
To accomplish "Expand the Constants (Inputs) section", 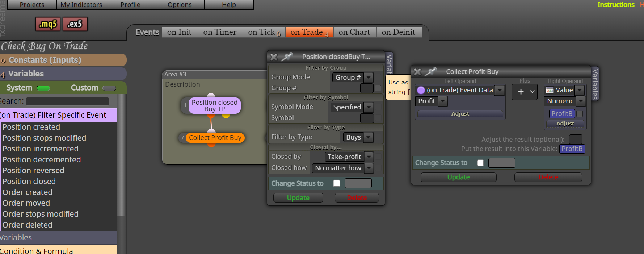I will [63, 60].
